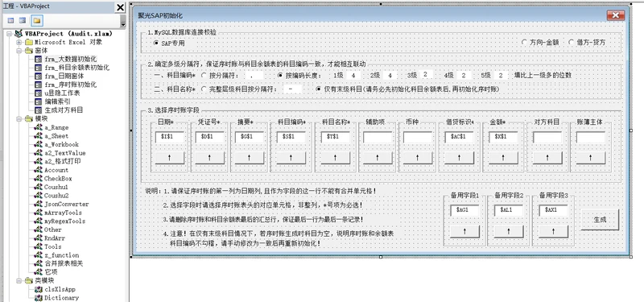
Task: Choose 按分隔符 option for 科目编码
Action: [x=204, y=76]
